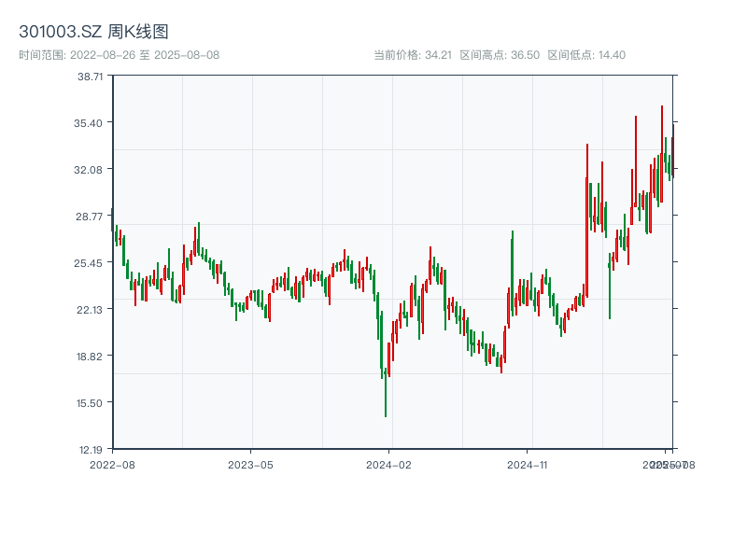The height and width of the screenshot is (560, 747).
Task: Click the 22.13 y-axis price label
Action: click(91, 309)
